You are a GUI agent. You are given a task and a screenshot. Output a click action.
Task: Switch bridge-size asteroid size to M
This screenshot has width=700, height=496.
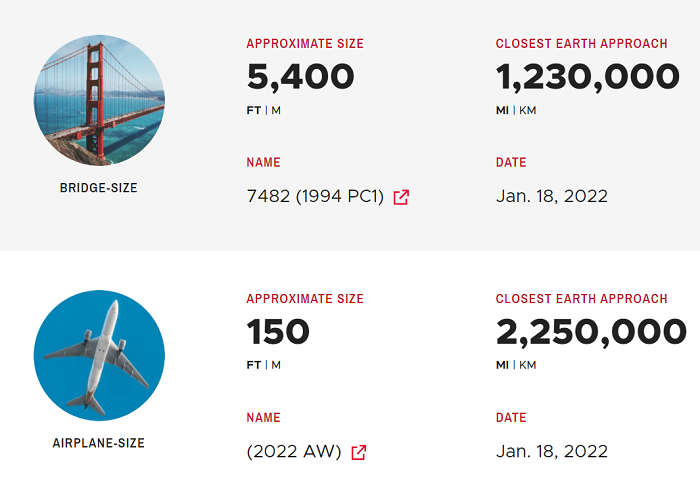[276, 110]
